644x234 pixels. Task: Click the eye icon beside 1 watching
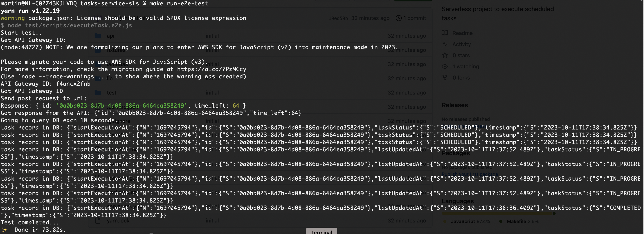click(445, 66)
